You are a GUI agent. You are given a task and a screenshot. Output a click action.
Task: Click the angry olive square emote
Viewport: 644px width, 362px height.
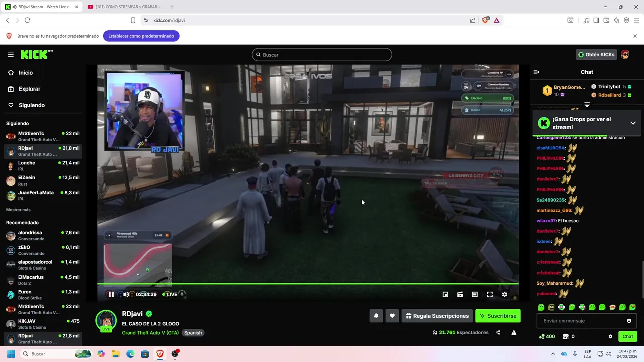tap(551, 307)
